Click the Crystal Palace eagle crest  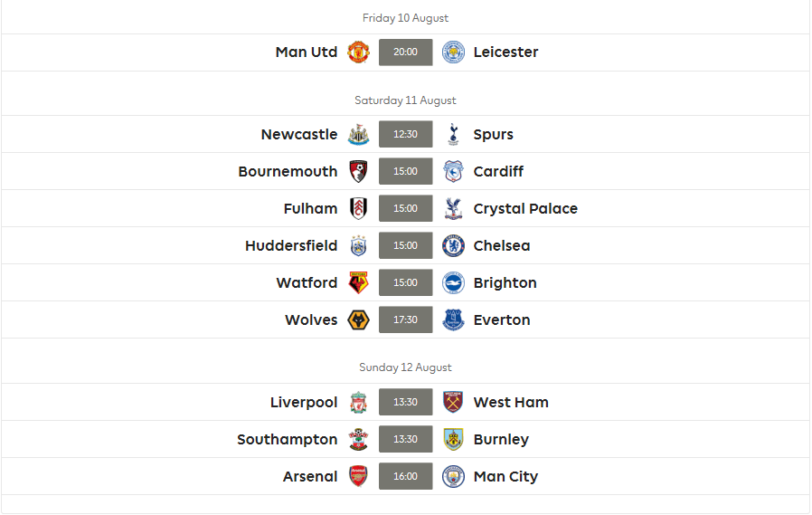[453, 209]
